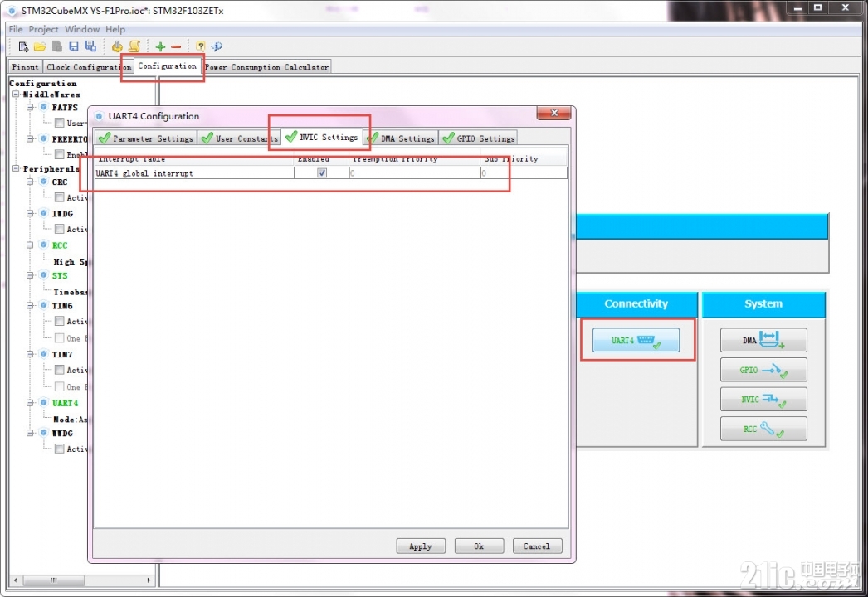Click the green plus toolbar icon
This screenshot has height=597, width=868.
pyautogui.click(x=160, y=46)
